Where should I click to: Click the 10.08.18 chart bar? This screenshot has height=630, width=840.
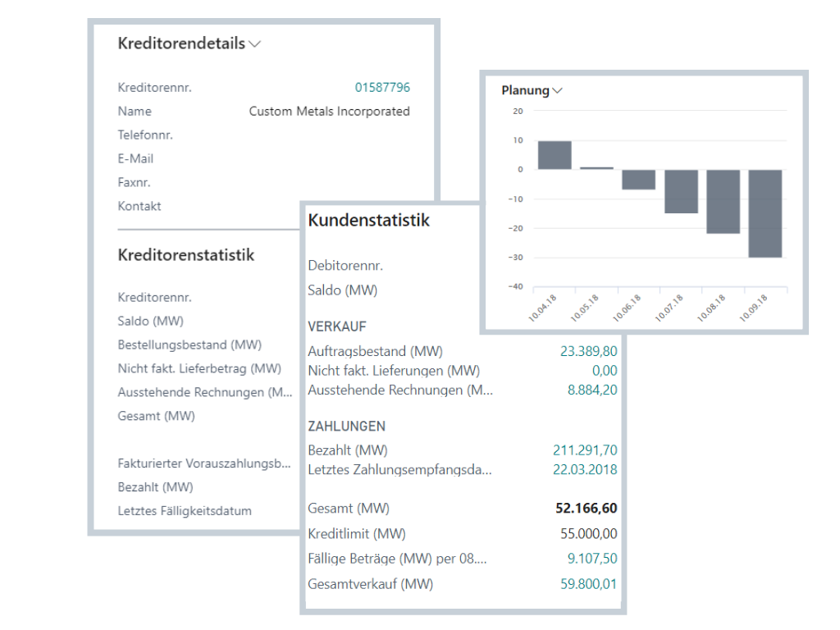(724, 202)
